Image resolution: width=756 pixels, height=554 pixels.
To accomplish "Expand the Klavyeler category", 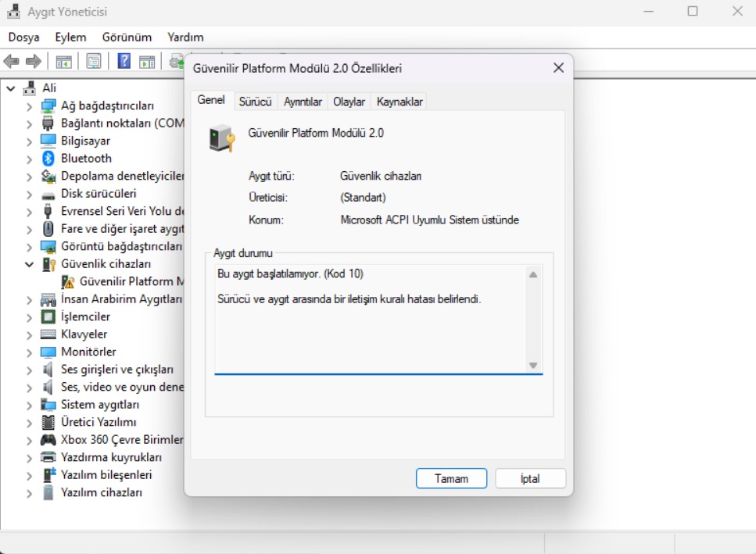I will [29, 334].
